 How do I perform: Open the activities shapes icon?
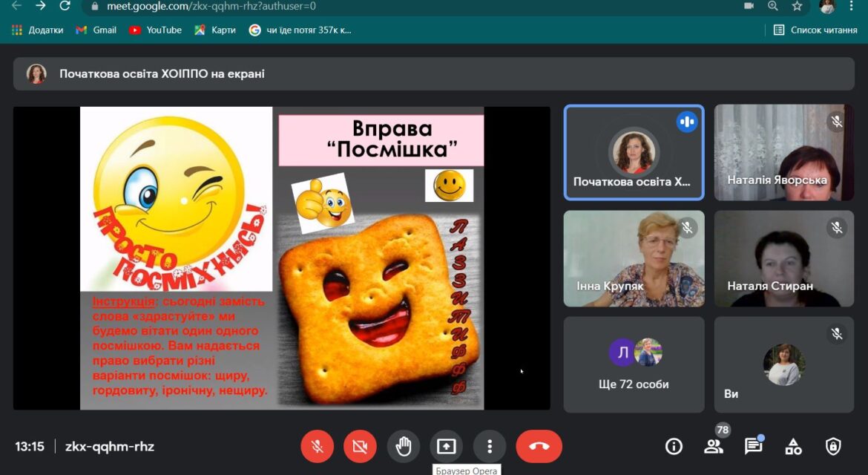(x=793, y=446)
